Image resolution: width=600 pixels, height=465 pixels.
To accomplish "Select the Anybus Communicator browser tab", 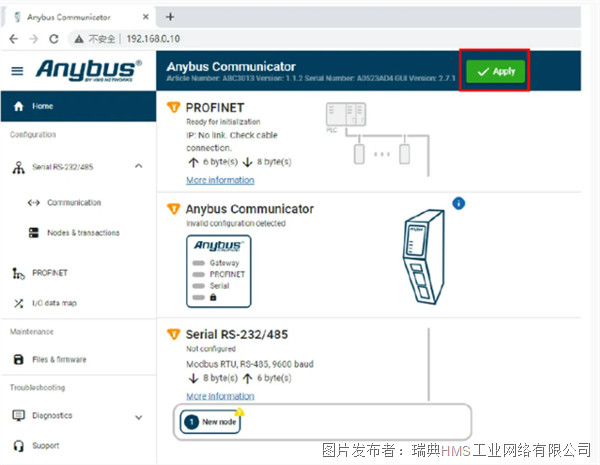I will (x=78, y=17).
